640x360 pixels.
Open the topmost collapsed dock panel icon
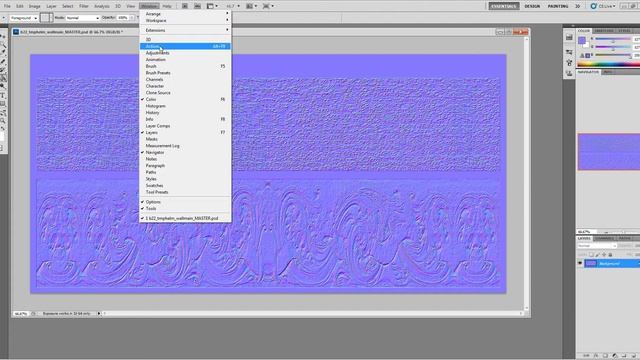click(x=569, y=38)
